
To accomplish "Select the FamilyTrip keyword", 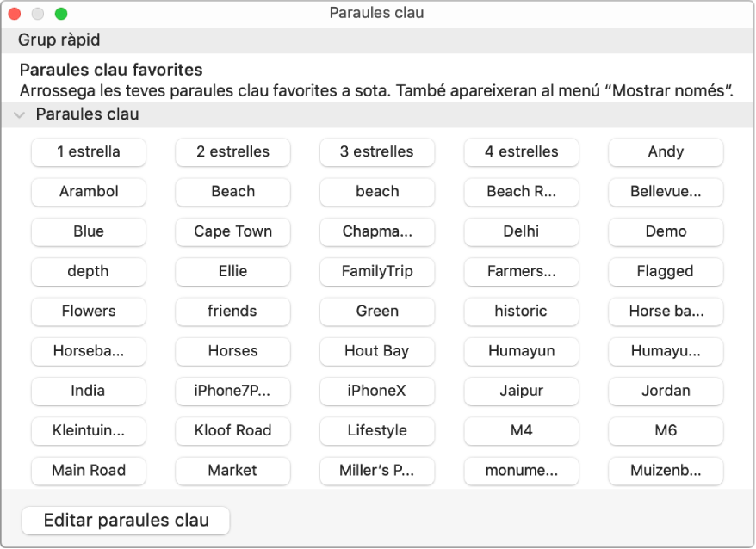I will [377, 272].
